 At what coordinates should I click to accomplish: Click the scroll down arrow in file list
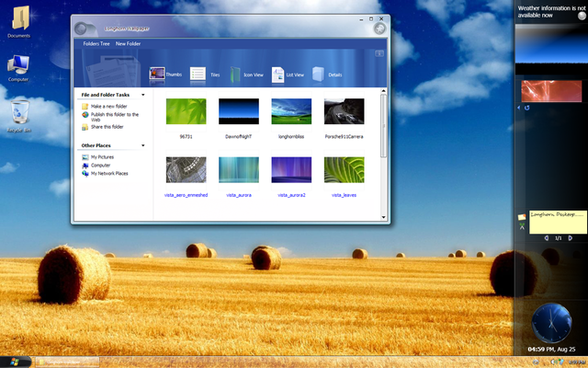(x=383, y=217)
